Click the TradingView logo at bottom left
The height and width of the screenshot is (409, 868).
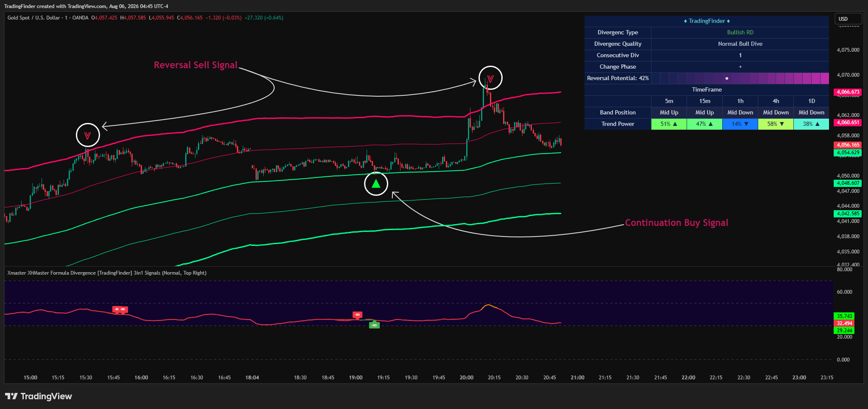pyautogui.click(x=39, y=396)
